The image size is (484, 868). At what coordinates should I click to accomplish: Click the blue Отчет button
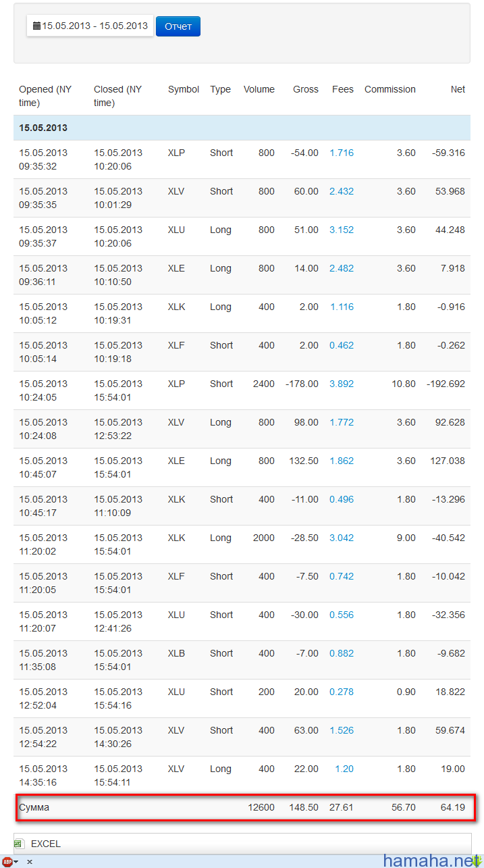click(x=178, y=26)
